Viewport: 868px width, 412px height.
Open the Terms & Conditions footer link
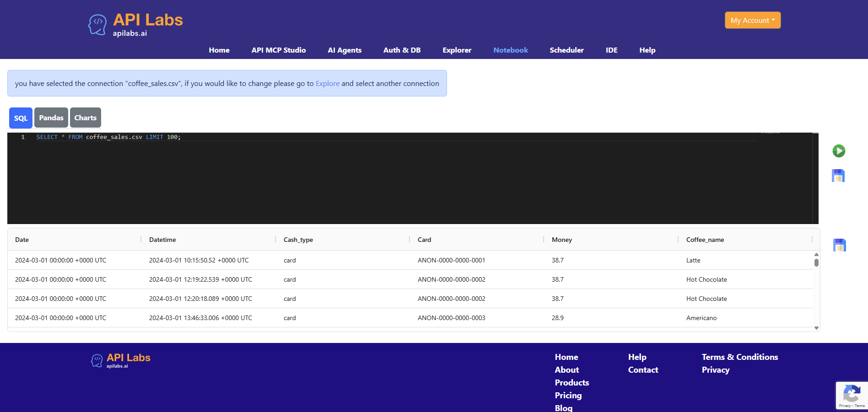pyautogui.click(x=740, y=357)
